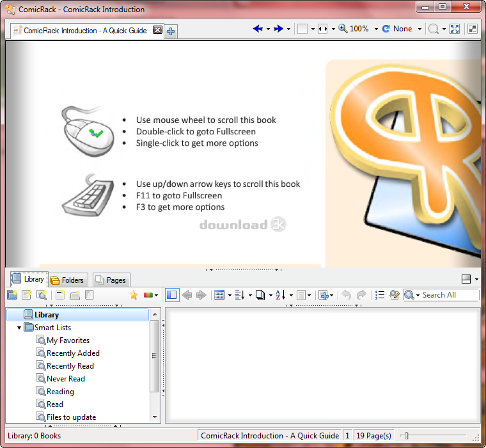This screenshot has width=486, height=448.
Task: Open rotation None dropdown arrow
Action: [419, 29]
